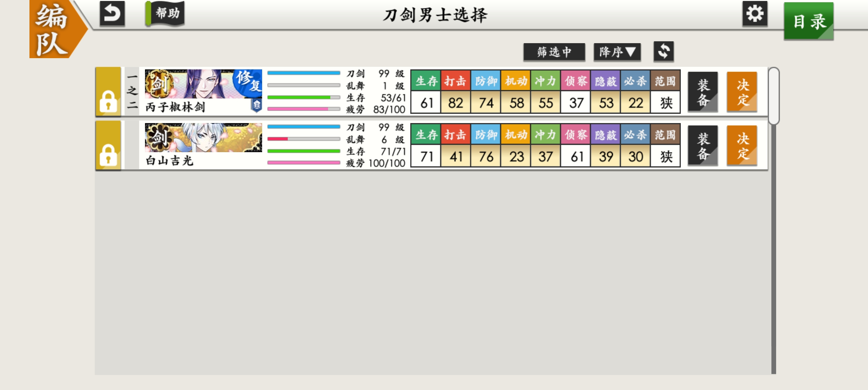Click the small blue badge beside 丙子椒林剑 name
This screenshot has height=390, width=868.
[x=256, y=105]
